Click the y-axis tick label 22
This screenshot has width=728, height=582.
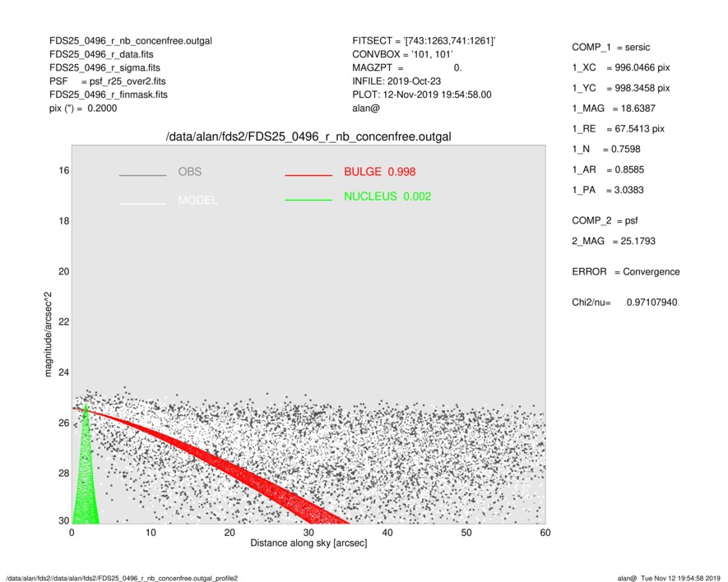tap(63, 321)
